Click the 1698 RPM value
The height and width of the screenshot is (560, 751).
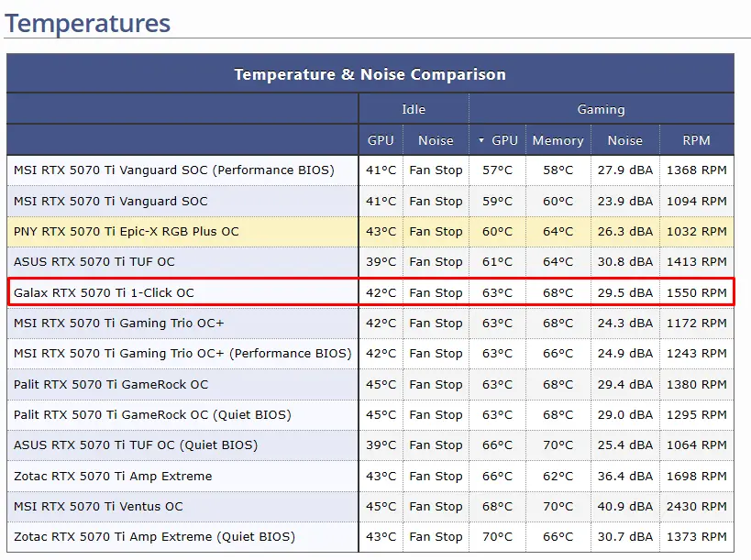pos(696,477)
